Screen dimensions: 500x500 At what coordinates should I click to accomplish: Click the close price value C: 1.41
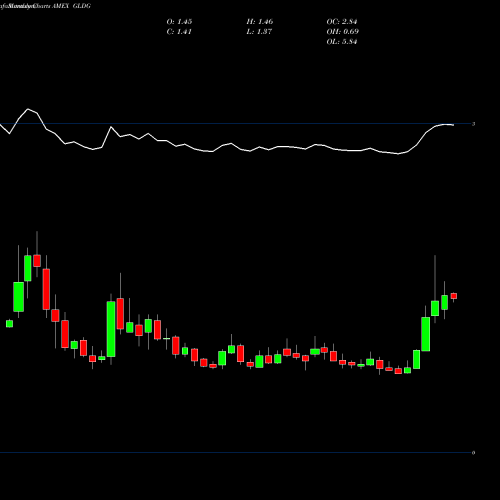[x=179, y=32]
